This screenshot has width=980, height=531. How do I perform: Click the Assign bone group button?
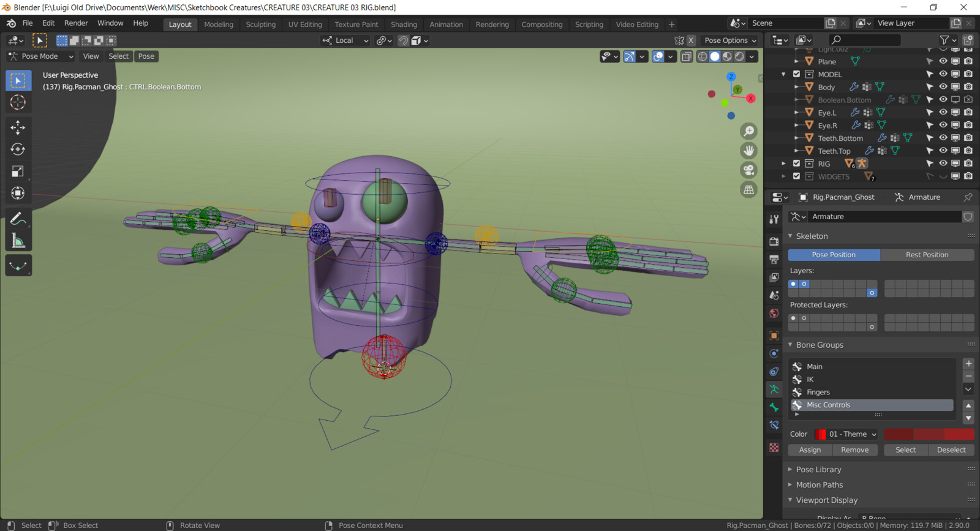click(x=810, y=450)
